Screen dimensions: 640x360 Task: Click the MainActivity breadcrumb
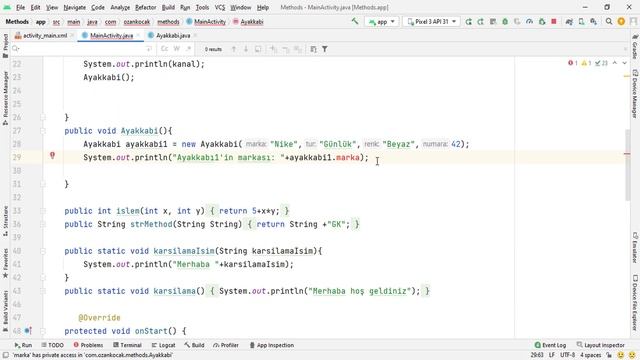point(206,22)
